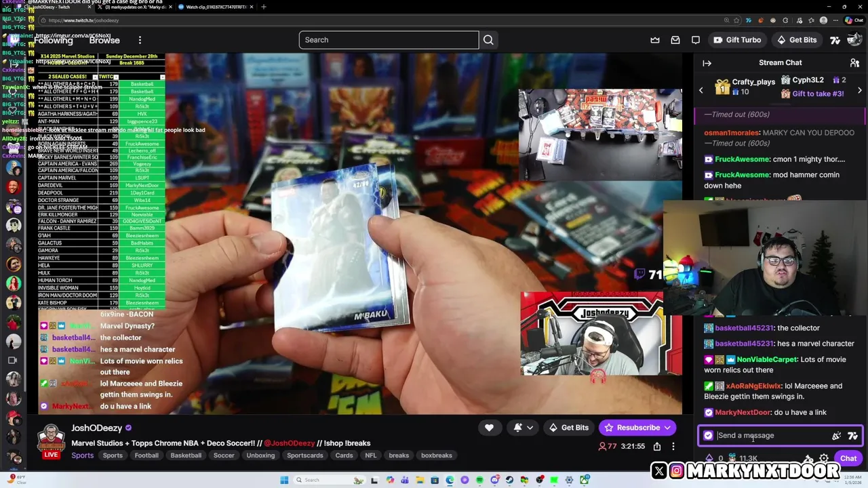Open the notification bell dropdown
The width and height of the screenshot is (868, 488).
click(x=524, y=428)
